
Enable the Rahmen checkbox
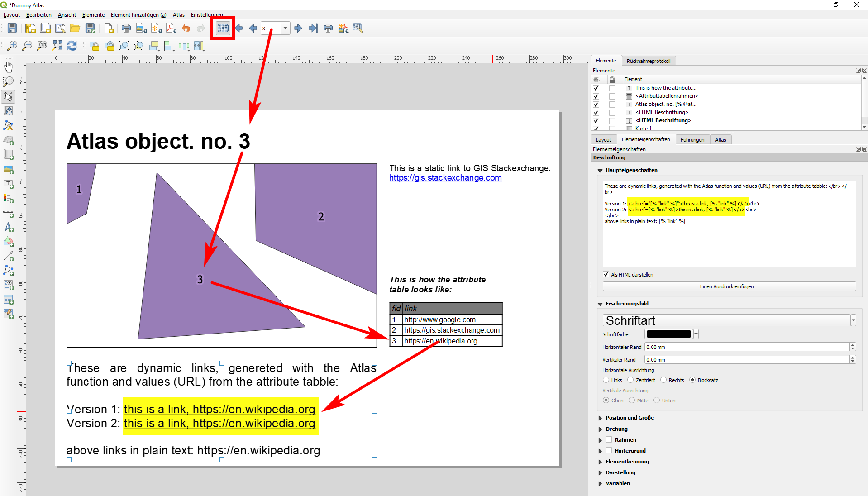[609, 440]
